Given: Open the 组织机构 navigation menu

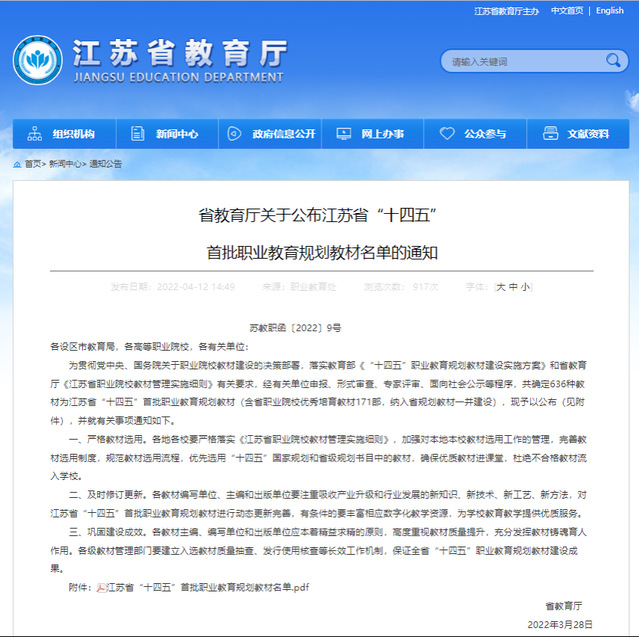Looking at the screenshot, I should (73, 134).
